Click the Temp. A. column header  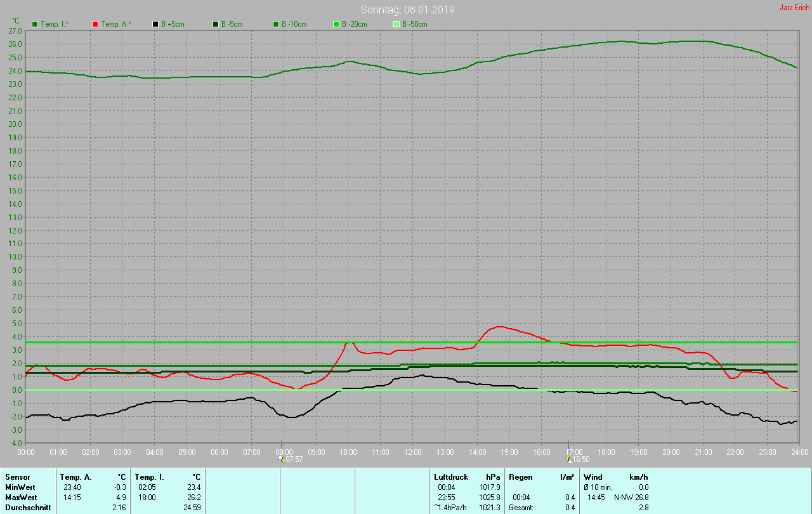tap(75, 477)
